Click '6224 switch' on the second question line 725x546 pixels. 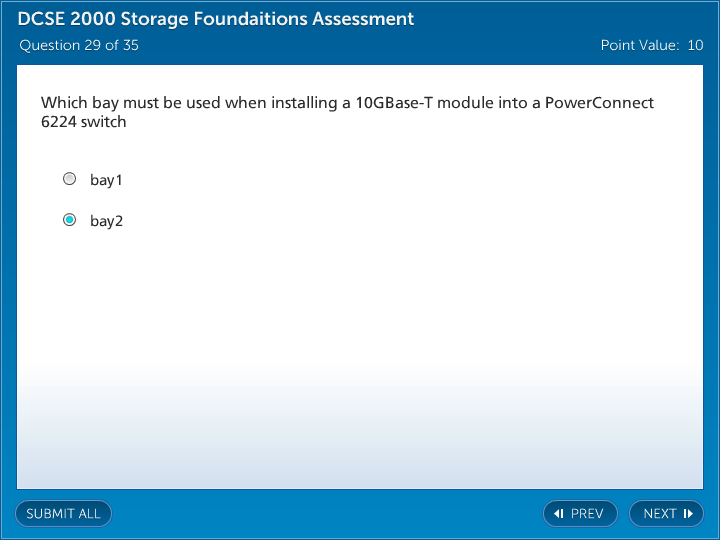[83, 123]
